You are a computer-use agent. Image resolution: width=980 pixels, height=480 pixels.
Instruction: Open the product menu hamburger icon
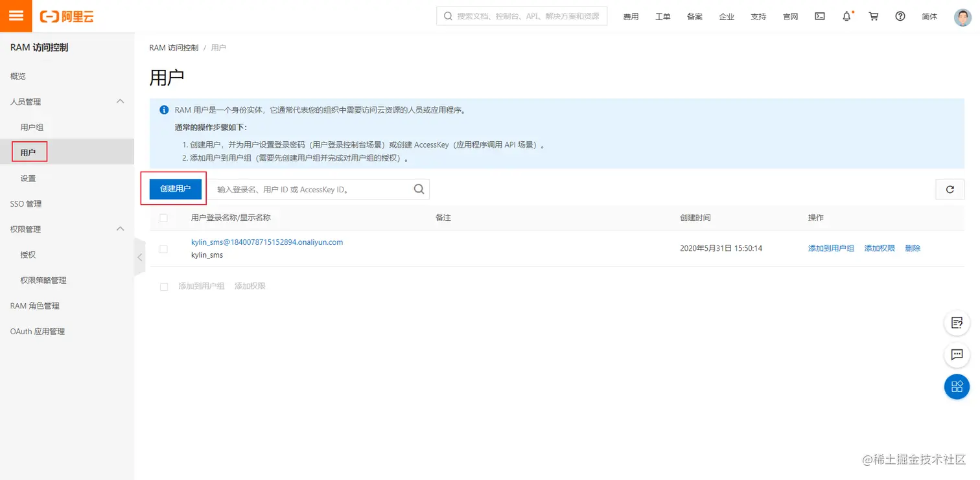[x=16, y=16]
